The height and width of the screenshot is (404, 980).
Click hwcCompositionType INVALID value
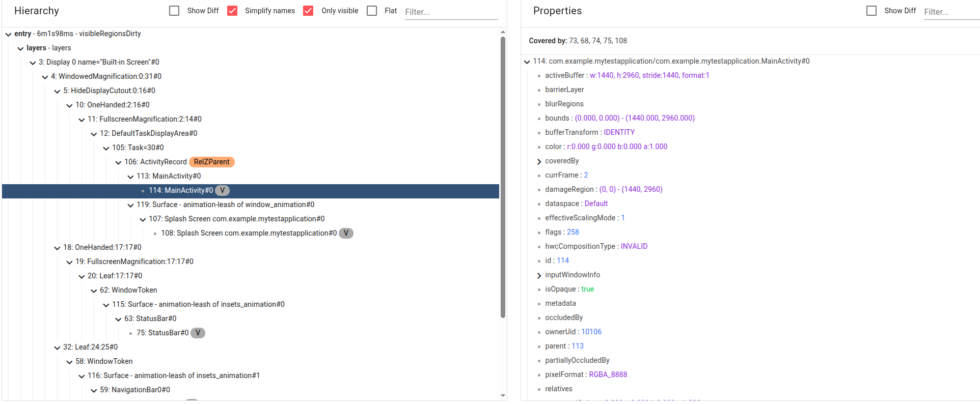click(634, 246)
